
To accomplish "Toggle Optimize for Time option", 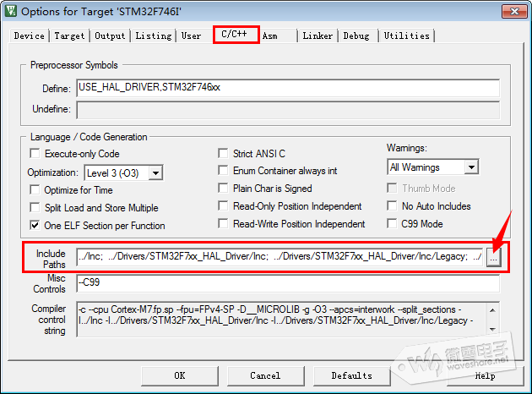I will [x=35, y=190].
